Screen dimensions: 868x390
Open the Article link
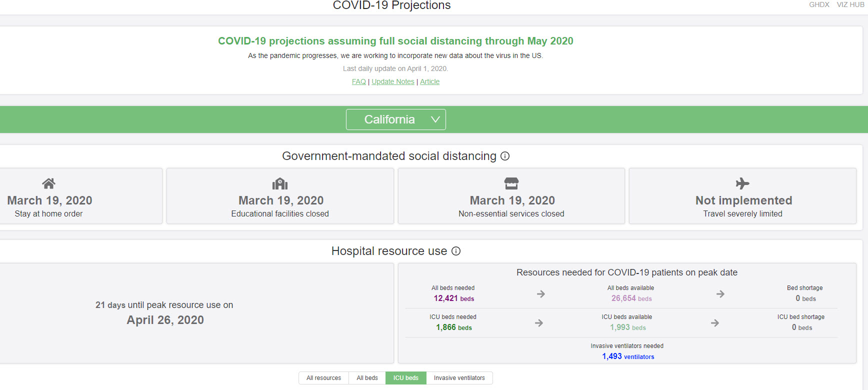click(429, 81)
